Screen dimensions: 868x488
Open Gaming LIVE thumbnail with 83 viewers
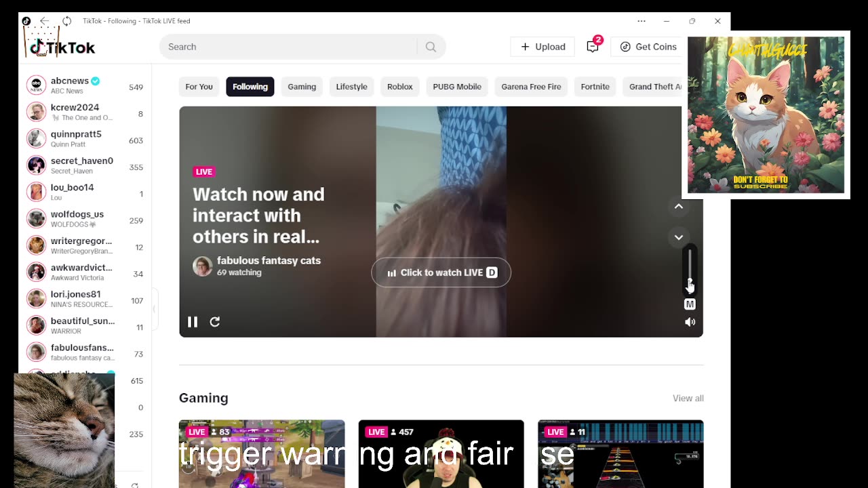tap(262, 454)
